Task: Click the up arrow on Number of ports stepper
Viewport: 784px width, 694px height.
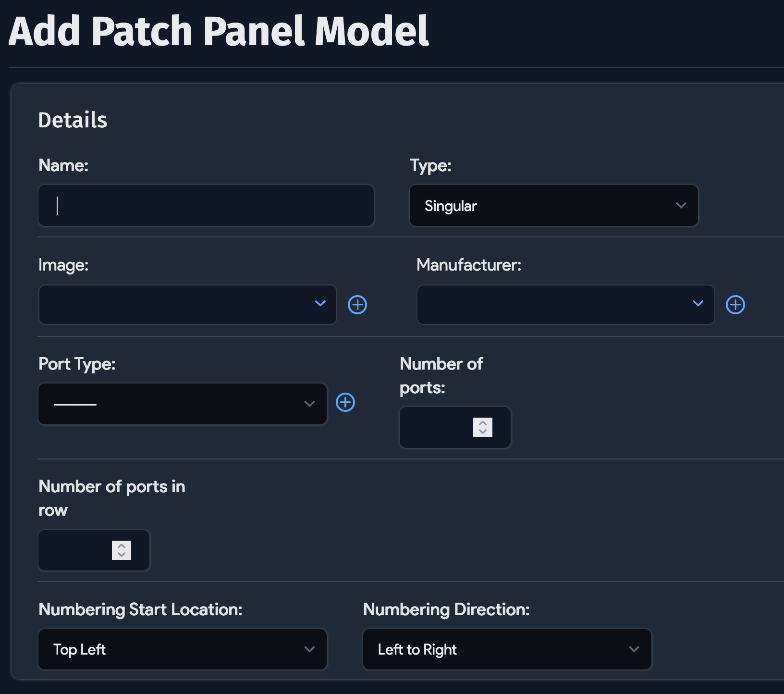Action: (482, 424)
